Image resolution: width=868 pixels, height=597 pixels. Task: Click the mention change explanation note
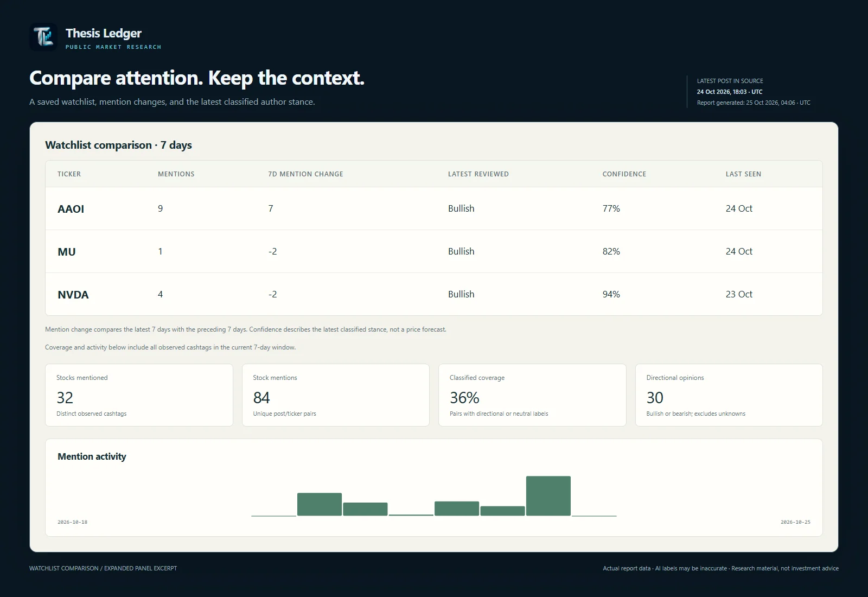(x=246, y=329)
